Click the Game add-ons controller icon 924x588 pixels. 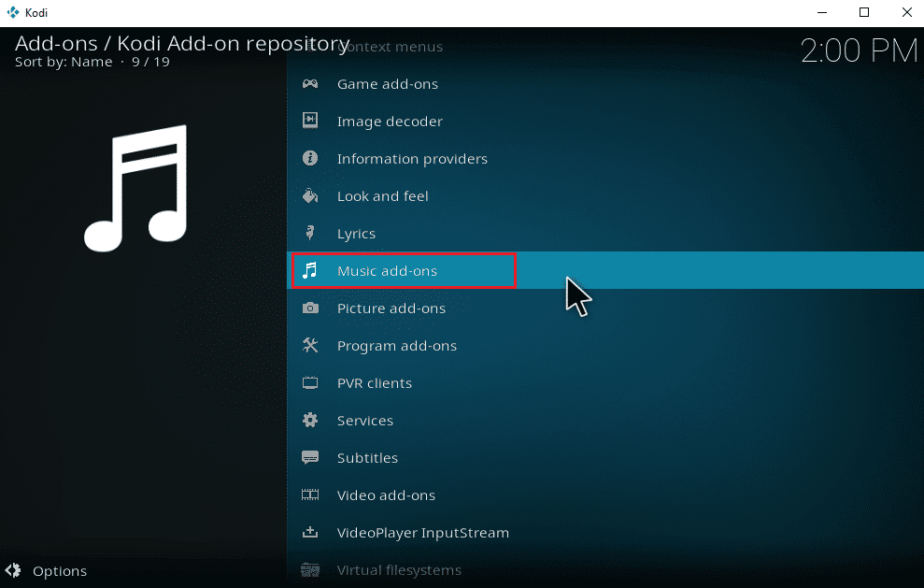pyautogui.click(x=310, y=84)
